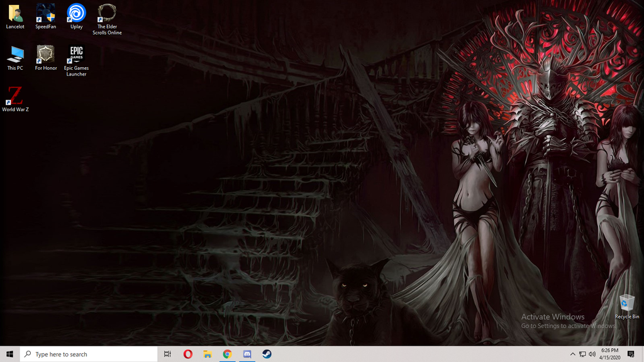Open network status tray icon
Screen dimensions: 644x362
(582, 354)
